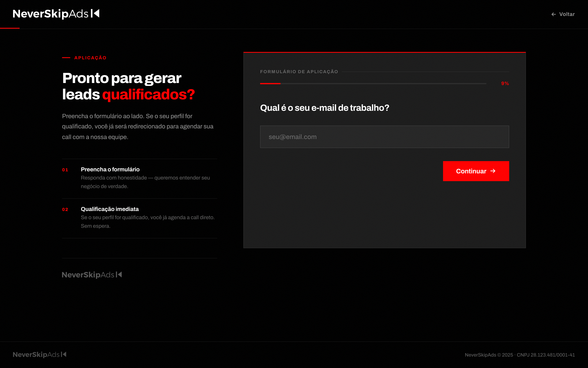Click the footer NeverSkipAds logo

(40, 355)
